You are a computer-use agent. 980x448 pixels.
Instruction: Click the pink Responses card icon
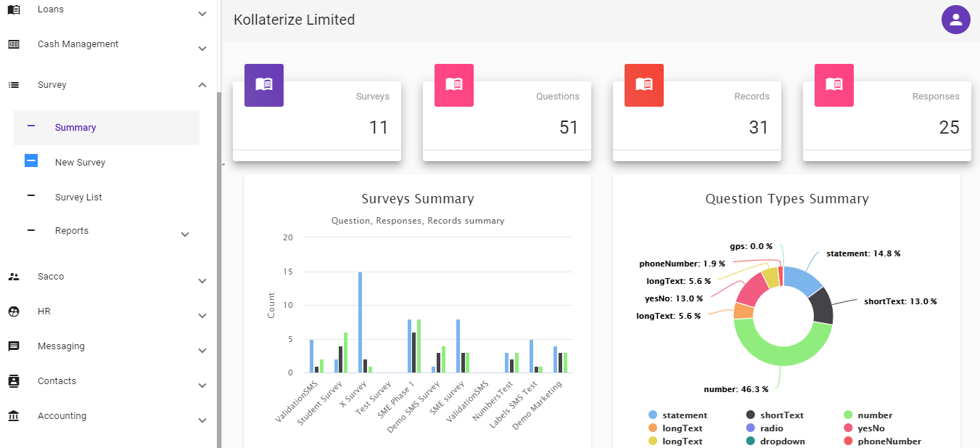834,85
